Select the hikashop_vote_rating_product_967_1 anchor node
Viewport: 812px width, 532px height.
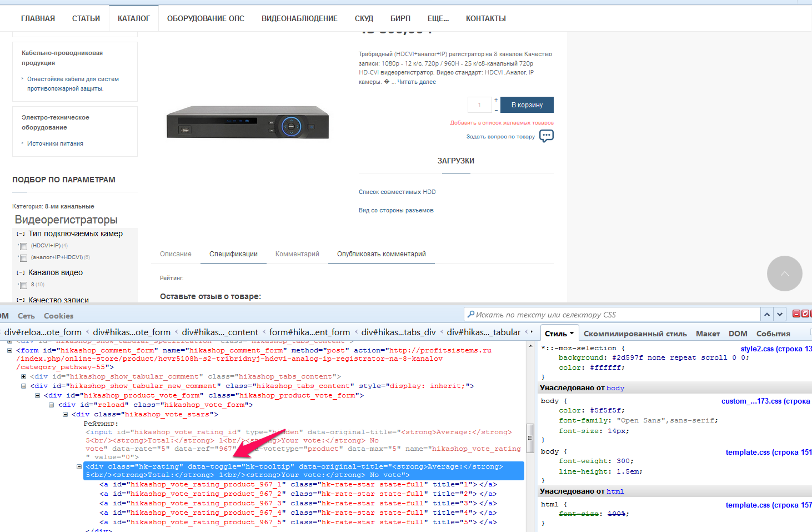click(298, 484)
